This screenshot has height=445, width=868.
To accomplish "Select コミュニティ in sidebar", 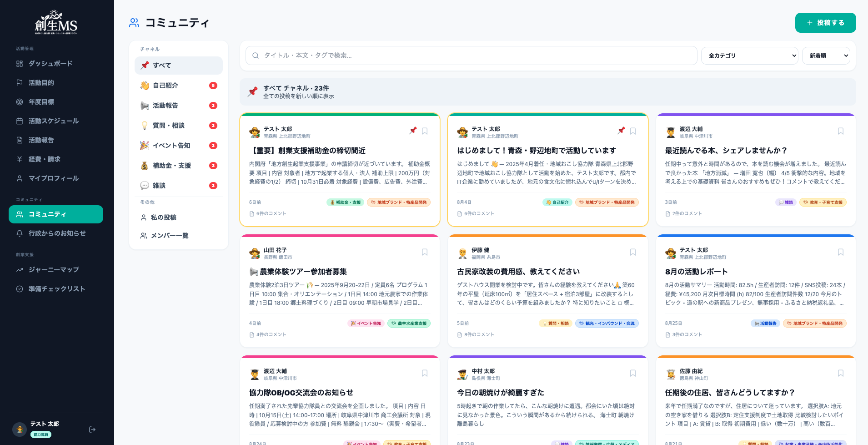I will [x=56, y=214].
